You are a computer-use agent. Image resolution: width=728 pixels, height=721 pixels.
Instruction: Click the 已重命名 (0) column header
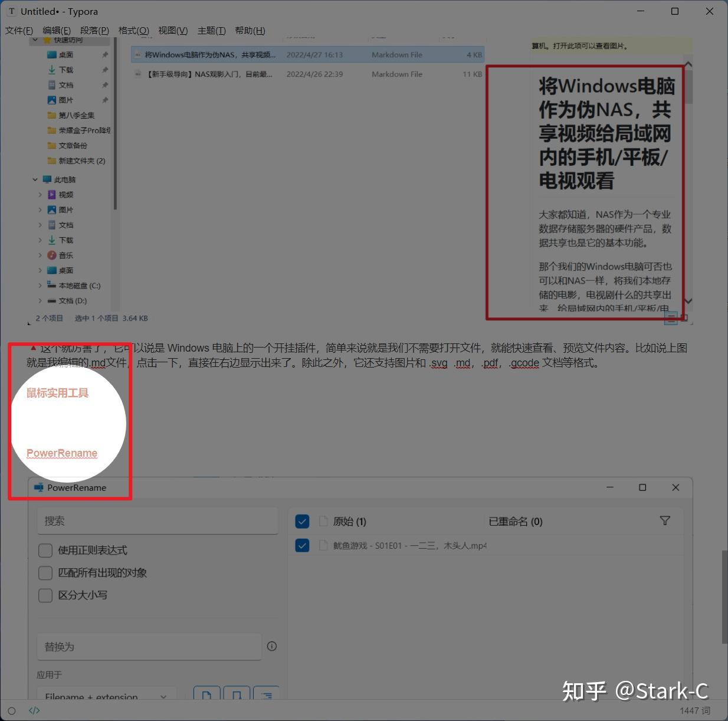tap(516, 522)
